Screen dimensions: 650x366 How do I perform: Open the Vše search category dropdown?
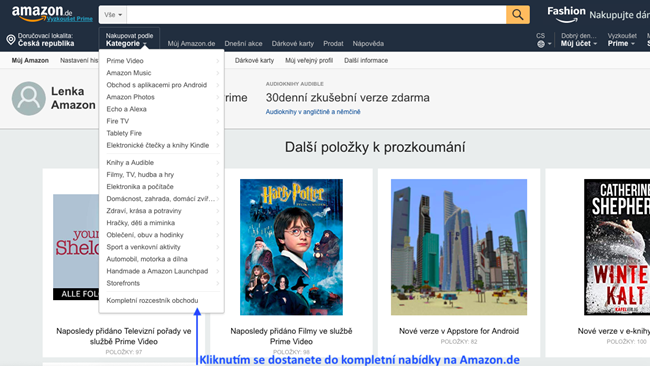tap(113, 15)
